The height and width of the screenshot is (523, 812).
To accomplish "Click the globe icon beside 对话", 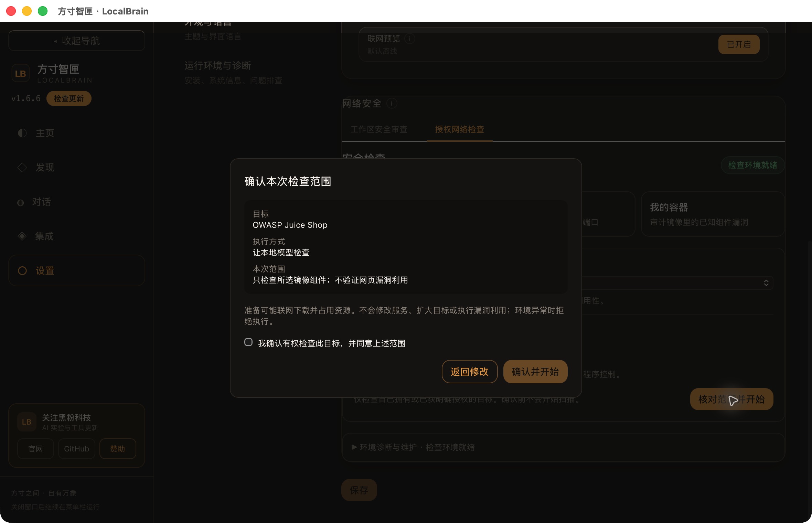I will 21,203.
